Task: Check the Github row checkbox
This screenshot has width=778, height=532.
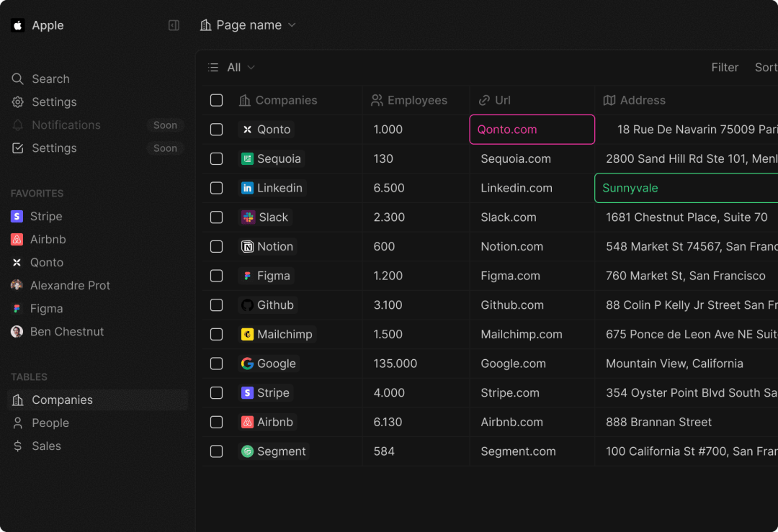Action: 216,305
